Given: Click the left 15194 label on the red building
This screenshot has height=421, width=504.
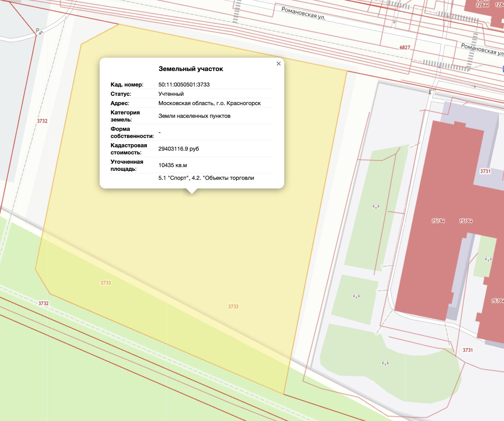Looking at the screenshot, I should (438, 221).
